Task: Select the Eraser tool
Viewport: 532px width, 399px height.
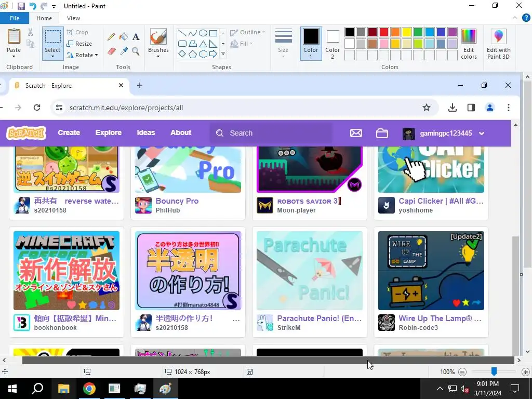Action: (x=111, y=51)
